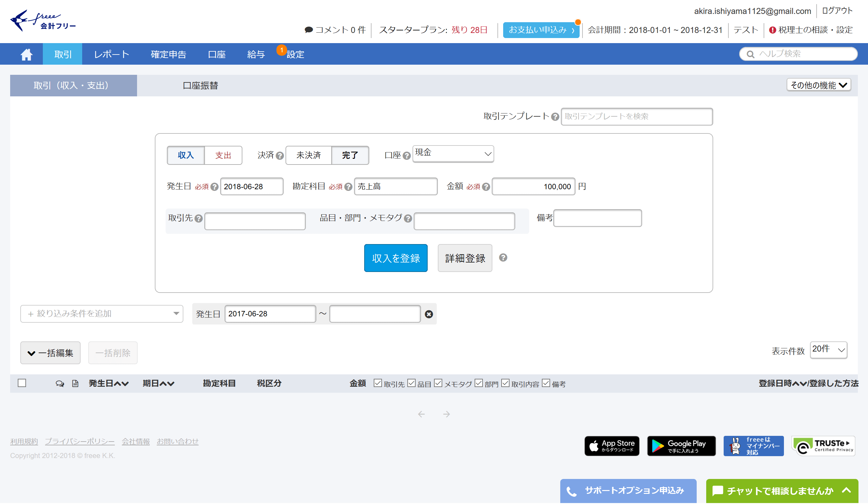Uncheck the メモタグ column checkbox
This screenshot has width=868, height=504.
click(438, 383)
